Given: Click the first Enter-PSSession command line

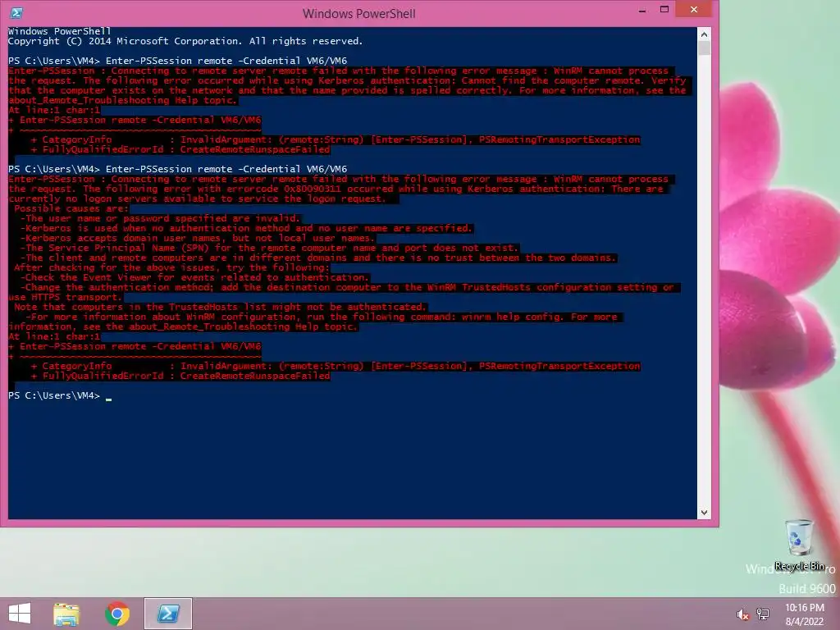Looking at the screenshot, I should 178,61.
